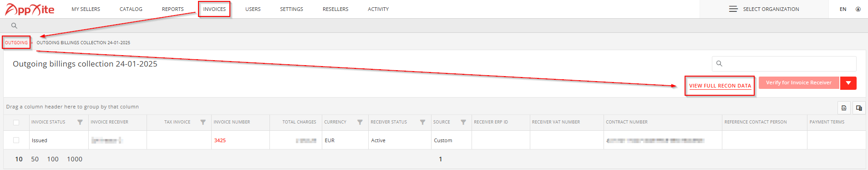Click the user account profile icon

(858, 9)
